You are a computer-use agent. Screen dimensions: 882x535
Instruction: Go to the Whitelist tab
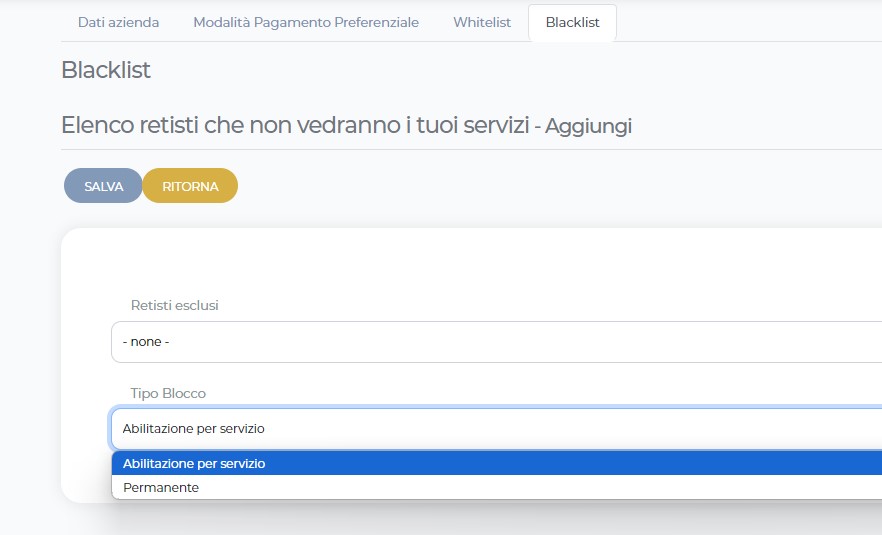coord(481,22)
